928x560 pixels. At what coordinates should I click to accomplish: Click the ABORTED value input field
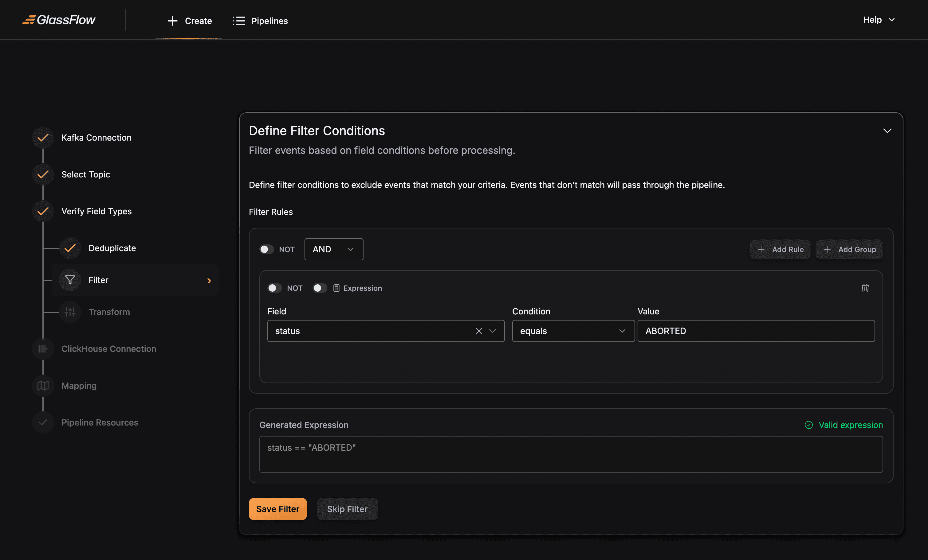(756, 331)
